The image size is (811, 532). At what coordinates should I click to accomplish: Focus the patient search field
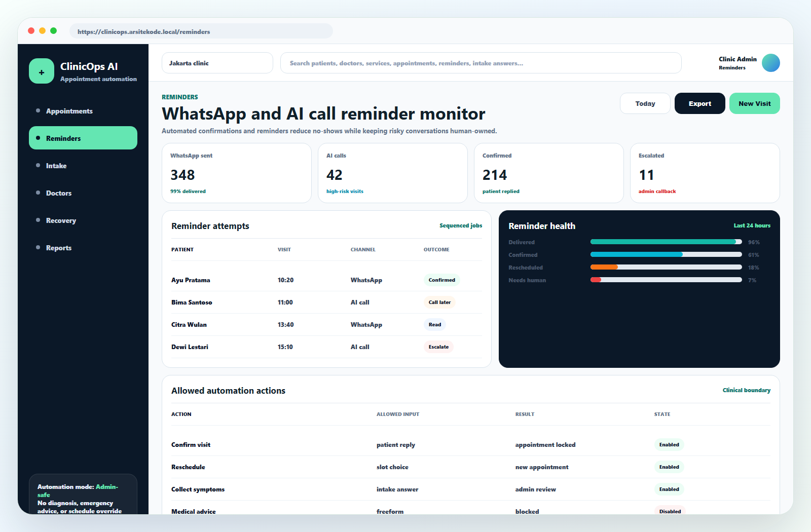[481, 63]
